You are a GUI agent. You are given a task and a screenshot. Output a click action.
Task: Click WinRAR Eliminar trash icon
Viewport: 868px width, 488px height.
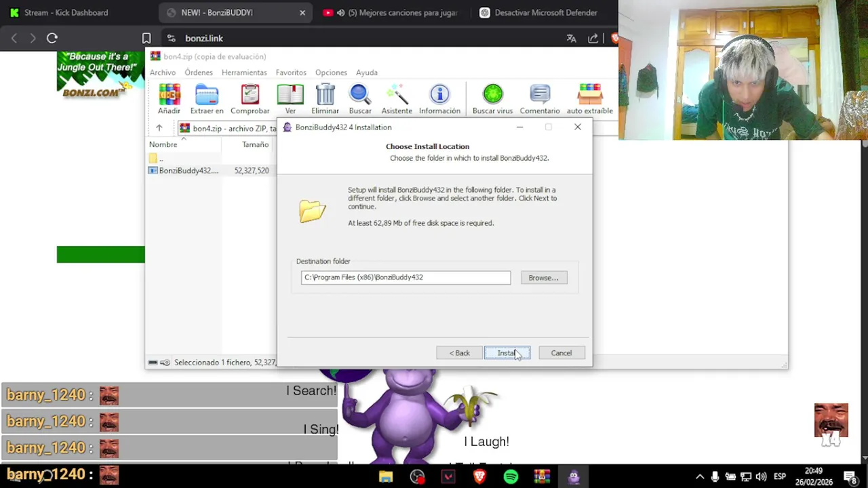click(325, 99)
